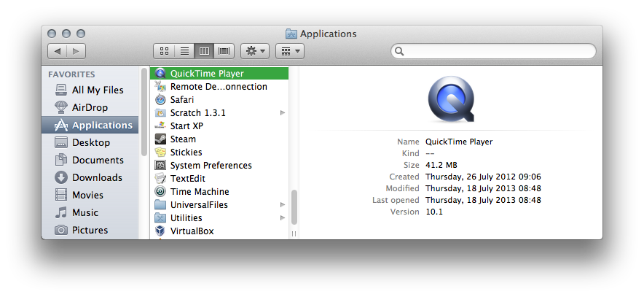Click the AirDrop parachute icon
Viewport: 644px width, 297px height.
[x=61, y=107]
